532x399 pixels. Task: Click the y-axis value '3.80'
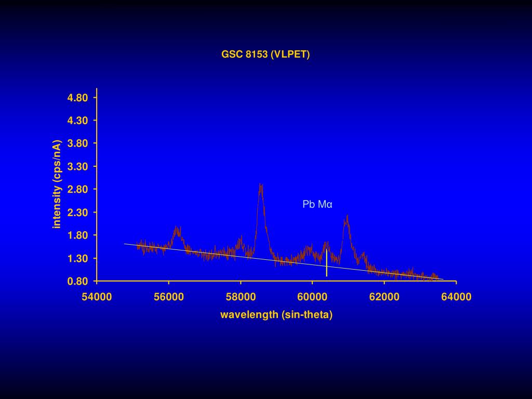[78, 143]
